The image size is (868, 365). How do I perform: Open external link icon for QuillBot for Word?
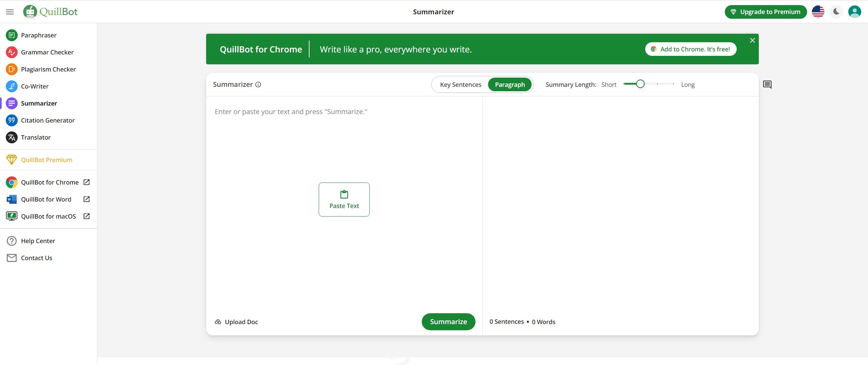tap(87, 199)
